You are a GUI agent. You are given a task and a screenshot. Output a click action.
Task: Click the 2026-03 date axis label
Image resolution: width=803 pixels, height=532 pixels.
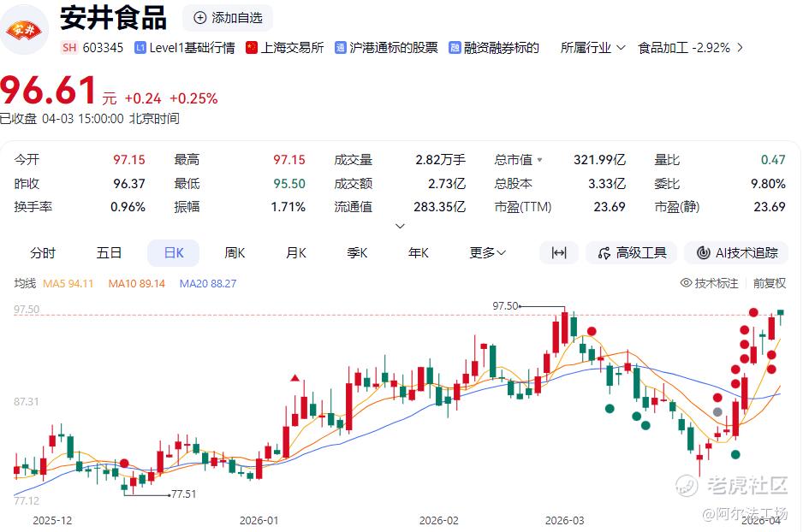564,520
